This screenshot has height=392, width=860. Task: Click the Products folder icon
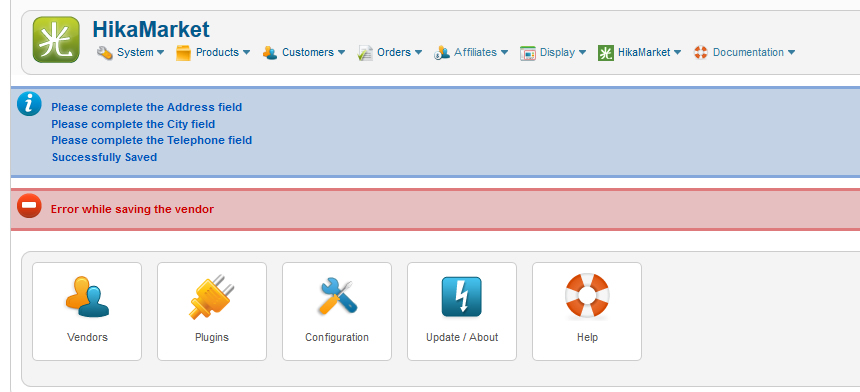(x=183, y=53)
